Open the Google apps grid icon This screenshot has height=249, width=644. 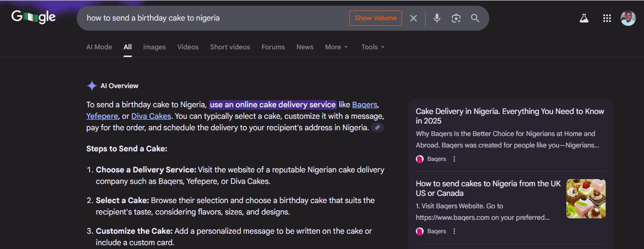pos(607,18)
